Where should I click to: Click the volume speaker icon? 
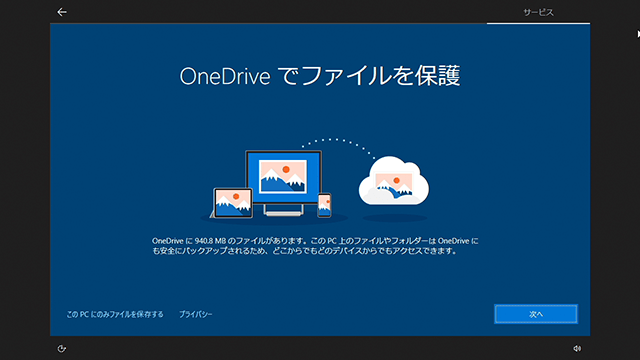[577, 349]
